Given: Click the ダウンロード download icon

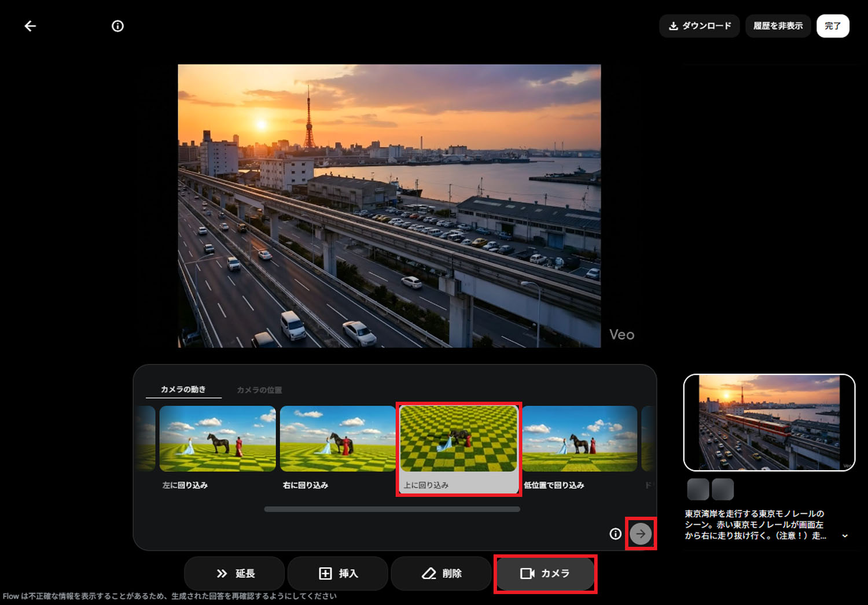Looking at the screenshot, I should click(673, 25).
